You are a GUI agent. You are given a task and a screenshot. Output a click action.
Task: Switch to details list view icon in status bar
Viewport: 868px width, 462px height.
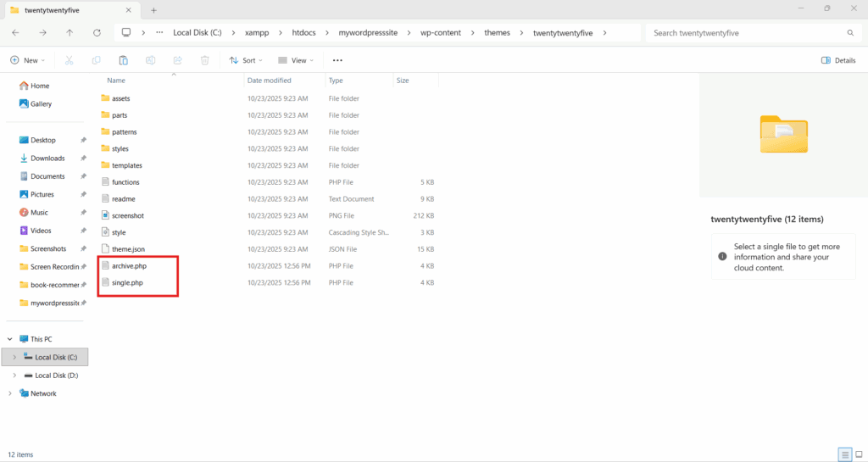click(x=845, y=455)
